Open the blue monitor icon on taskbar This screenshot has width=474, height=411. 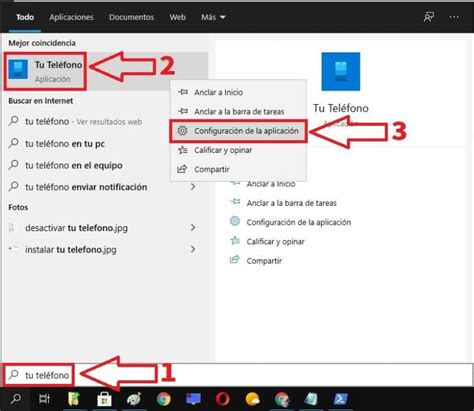click(193, 399)
